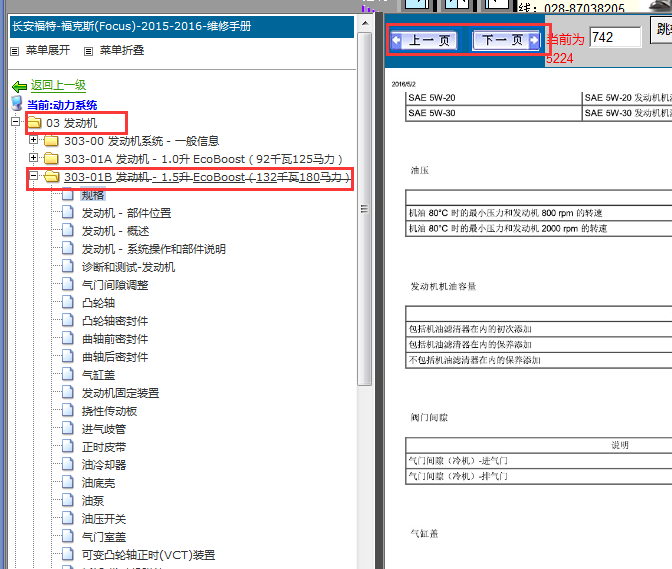Image resolution: width=672 pixels, height=569 pixels.
Task: Open 气门室盖 page
Action: click(104, 537)
